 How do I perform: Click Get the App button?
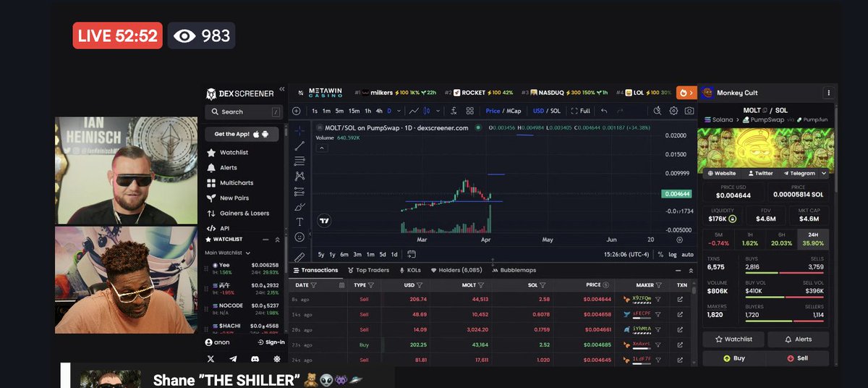(242, 134)
